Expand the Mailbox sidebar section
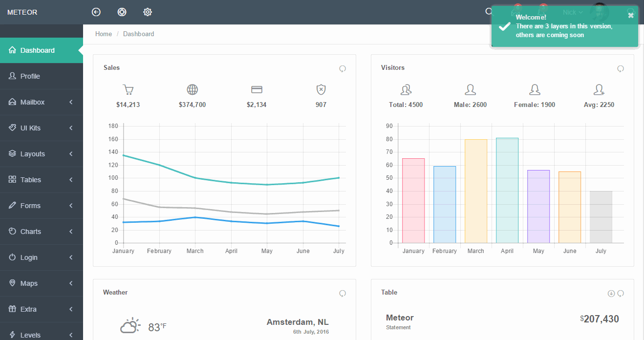 coord(42,102)
